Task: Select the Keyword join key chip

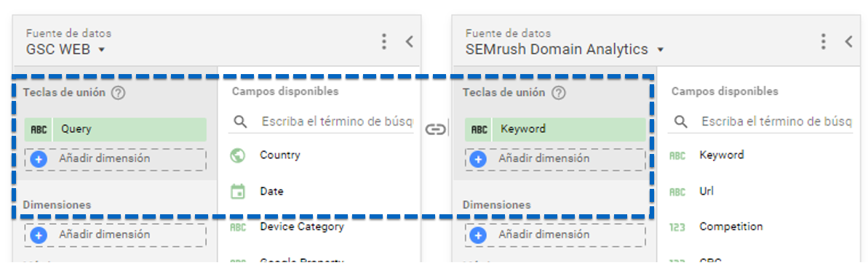Action: pos(555,129)
